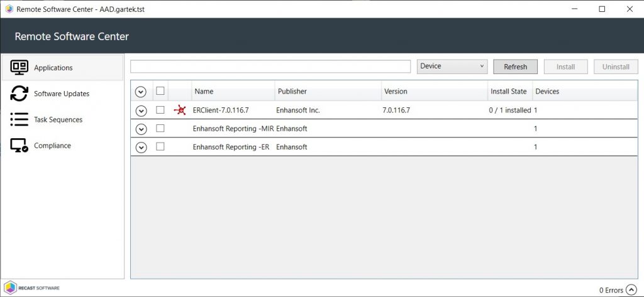Open the Device dropdown
Image resolution: width=644 pixels, height=297 pixels.
pyautogui.click(x=452, y=67)
